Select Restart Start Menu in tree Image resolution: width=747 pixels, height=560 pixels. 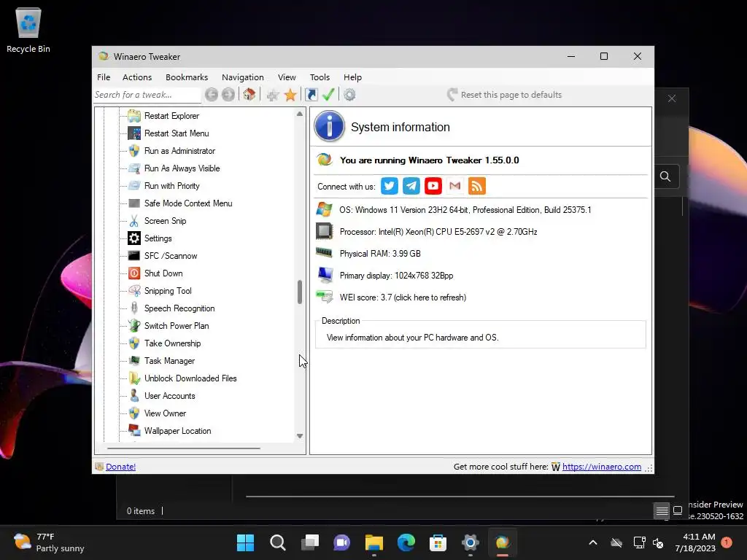point(177,133)
